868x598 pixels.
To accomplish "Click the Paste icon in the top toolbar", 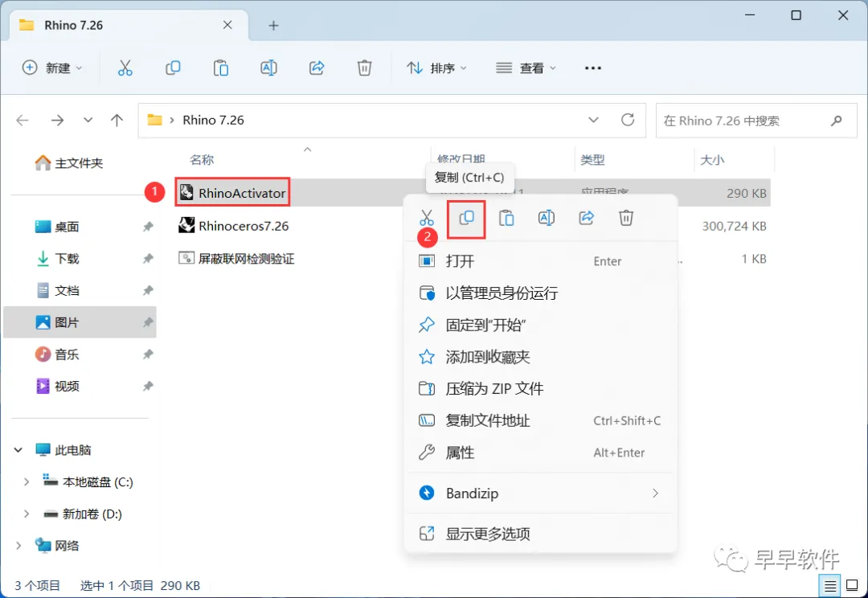I will click(x=221, y=68).
